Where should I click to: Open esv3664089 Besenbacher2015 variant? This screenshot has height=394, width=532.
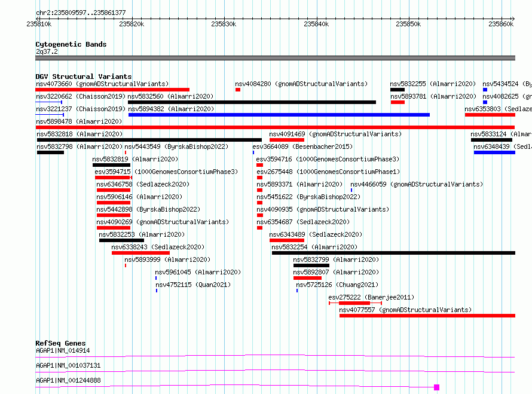point(302,146)
